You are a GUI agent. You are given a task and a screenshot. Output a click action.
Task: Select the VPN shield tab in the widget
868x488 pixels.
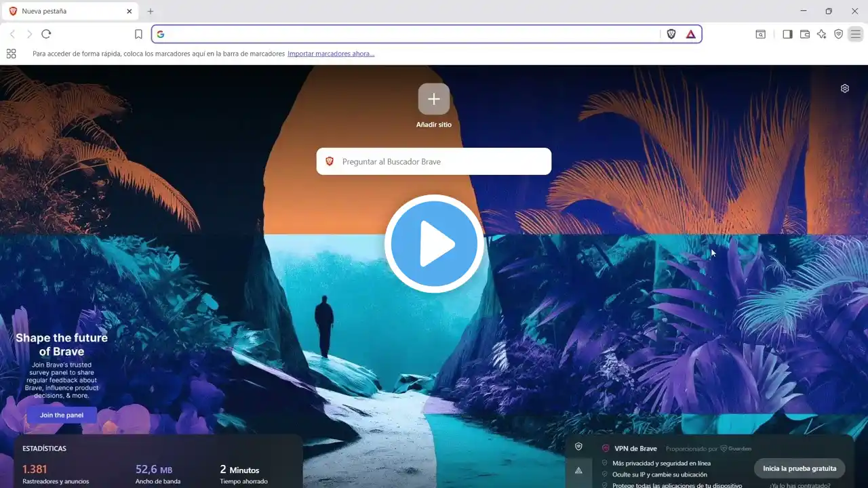(x=578, y=447)
